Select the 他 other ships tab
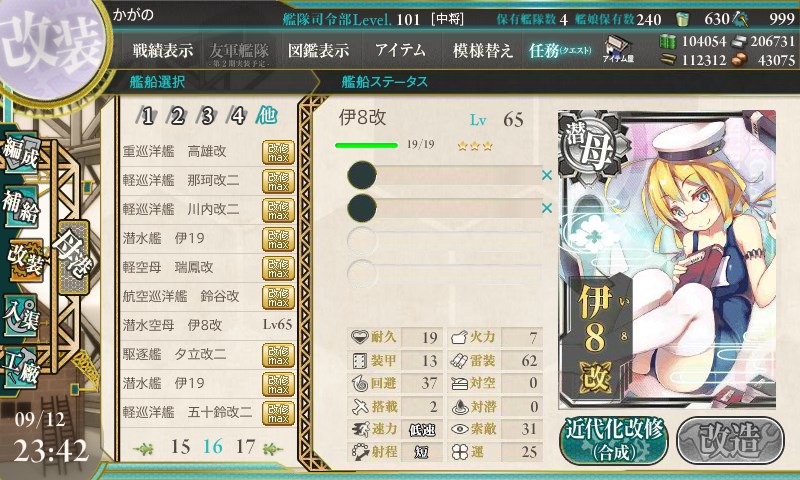800x480 pixels. [267, 116]
